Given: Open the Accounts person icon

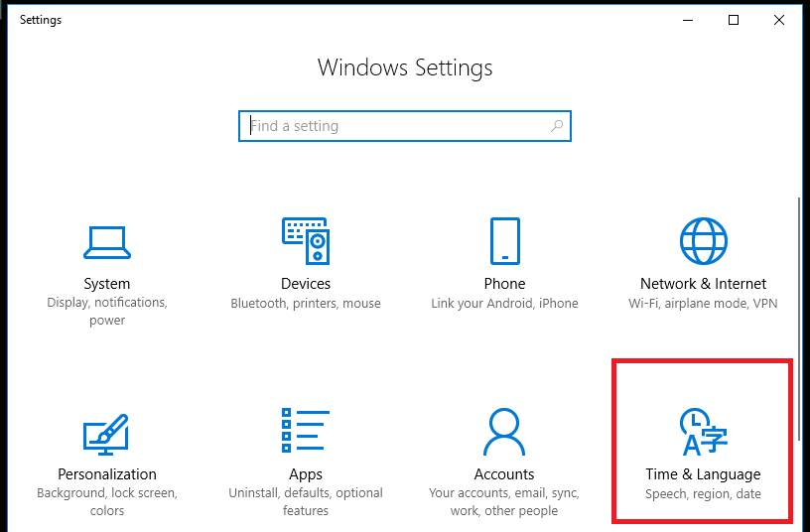Looking at the screenshot, I should 504,432.
